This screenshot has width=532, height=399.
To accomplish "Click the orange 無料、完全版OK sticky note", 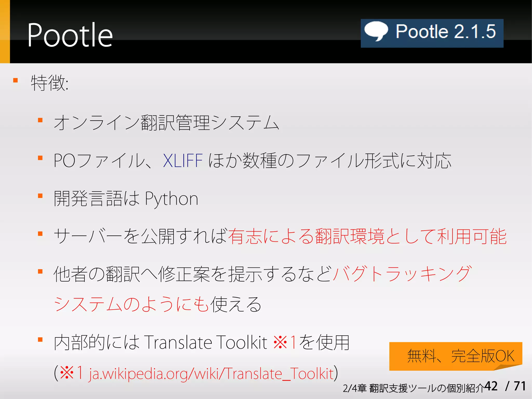I will click(456, 356).
